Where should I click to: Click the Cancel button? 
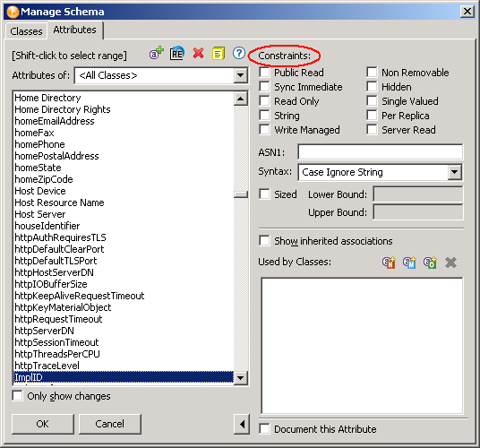(110, 424)
